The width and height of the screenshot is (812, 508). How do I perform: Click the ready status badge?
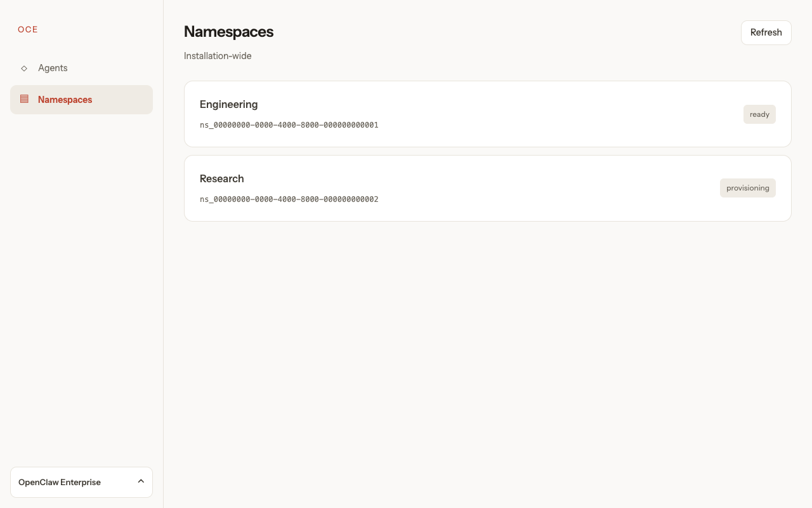pyautogui.click(x=759, y=114)
